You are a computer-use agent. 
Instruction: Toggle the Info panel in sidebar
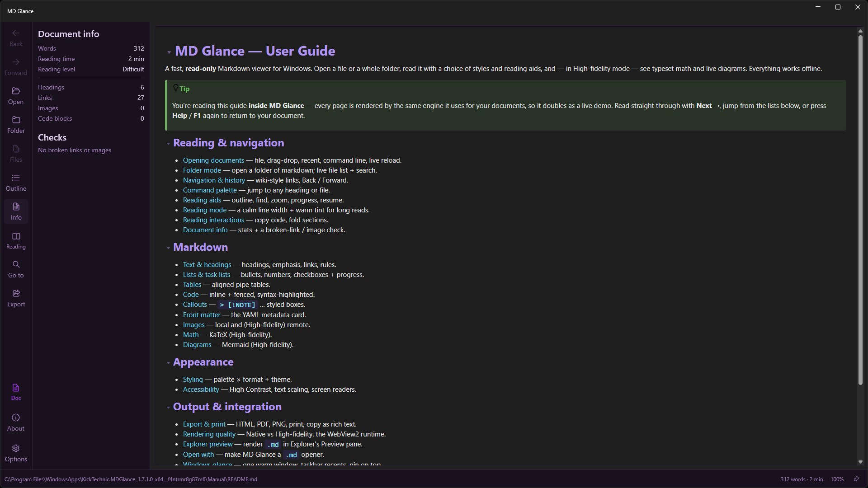[16, 211]
